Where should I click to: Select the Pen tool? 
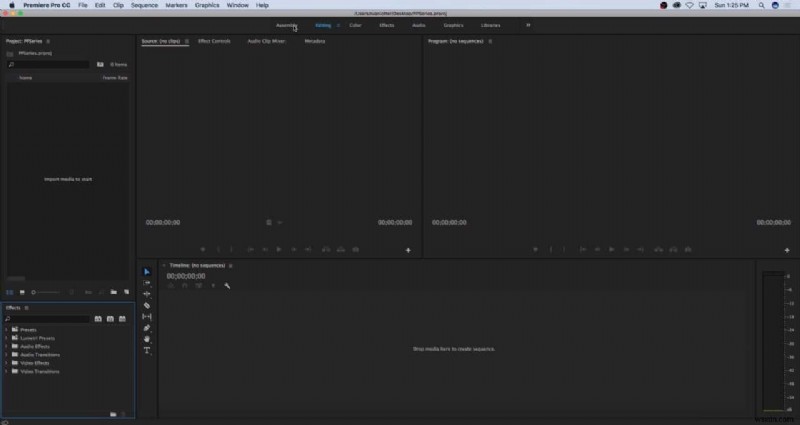pos(147,328)
